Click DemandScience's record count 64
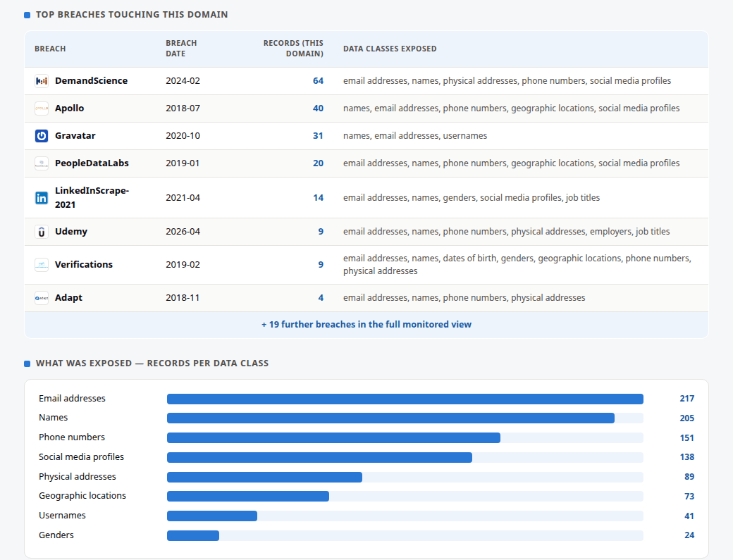 [x=318, y=81]
